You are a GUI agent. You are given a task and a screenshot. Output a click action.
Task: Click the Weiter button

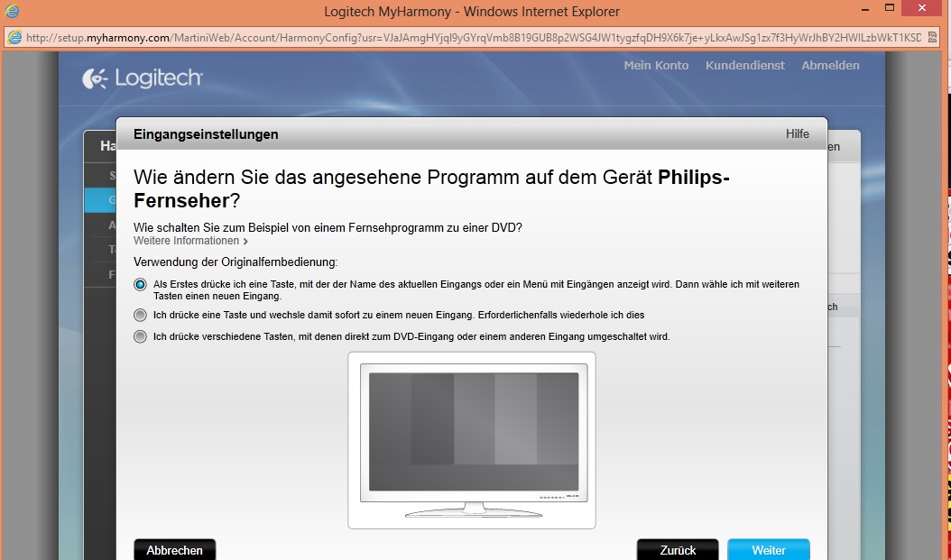coord(769,550)
